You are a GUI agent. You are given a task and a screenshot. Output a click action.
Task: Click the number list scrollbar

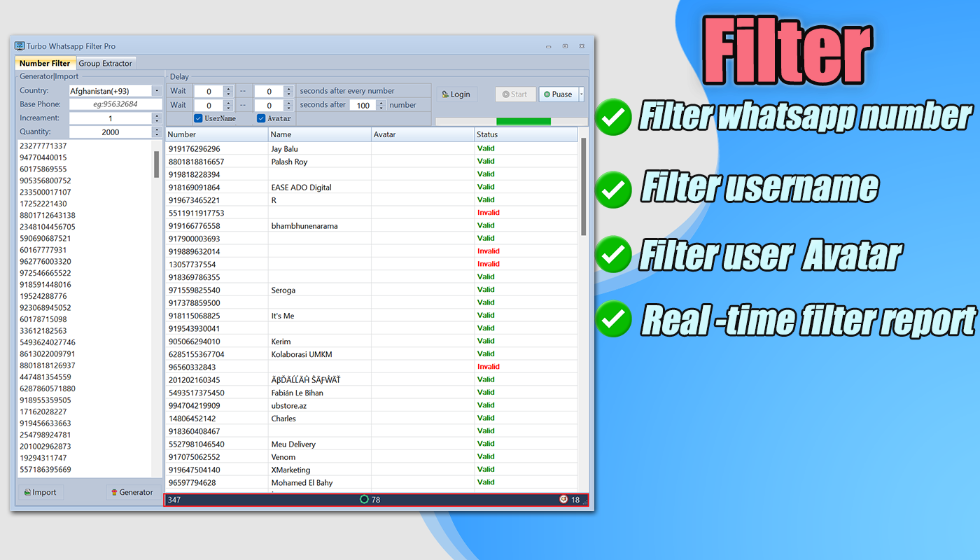click(x=157, y=165)
